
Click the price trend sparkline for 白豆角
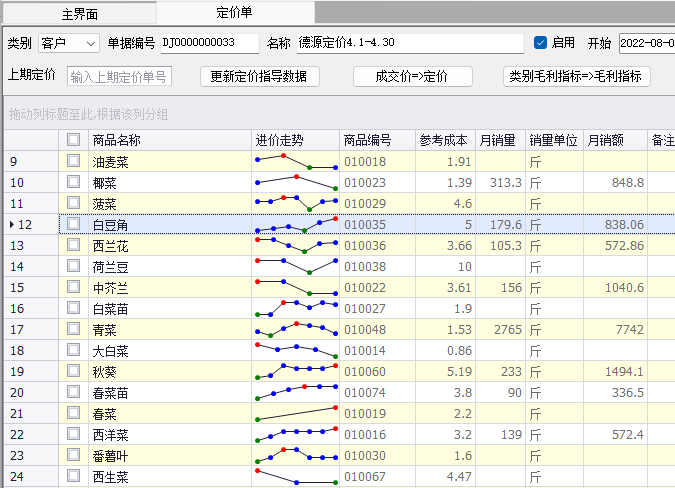296,225
